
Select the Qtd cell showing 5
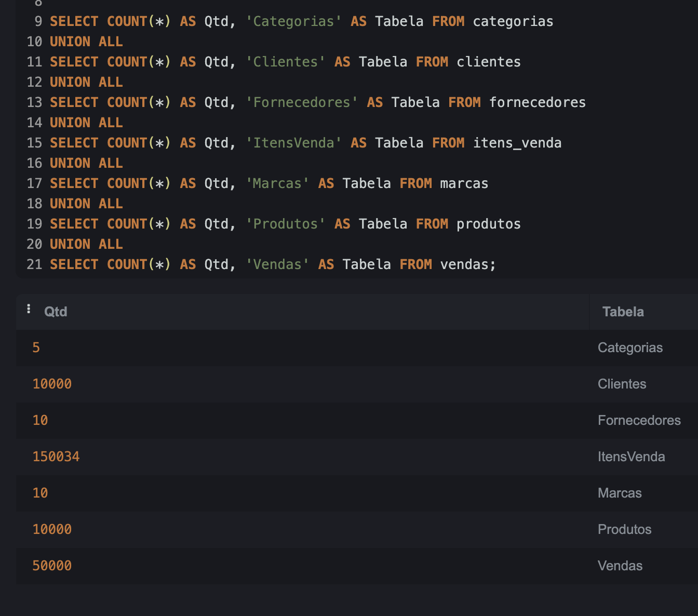(36, 347)
